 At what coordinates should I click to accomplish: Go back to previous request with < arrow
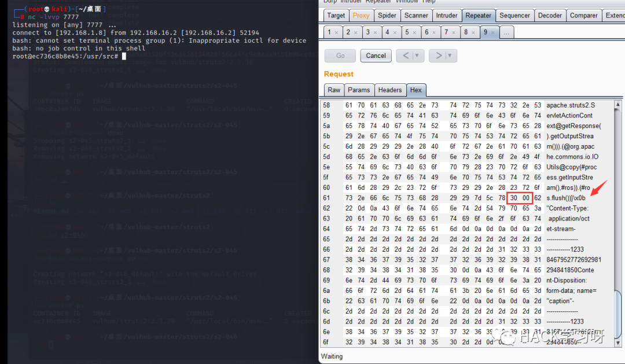pos(405,56)
